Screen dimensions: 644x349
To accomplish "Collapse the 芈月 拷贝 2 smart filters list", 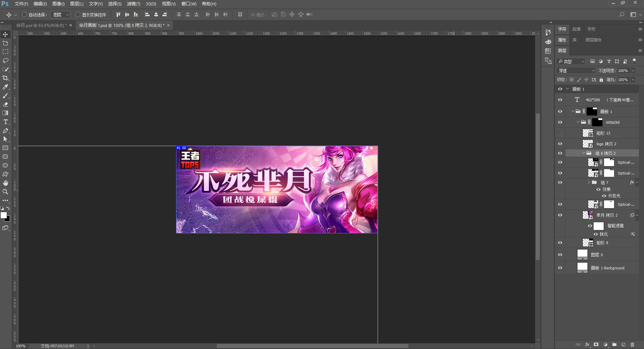I will pyautogui.click(x=637, y=215).
